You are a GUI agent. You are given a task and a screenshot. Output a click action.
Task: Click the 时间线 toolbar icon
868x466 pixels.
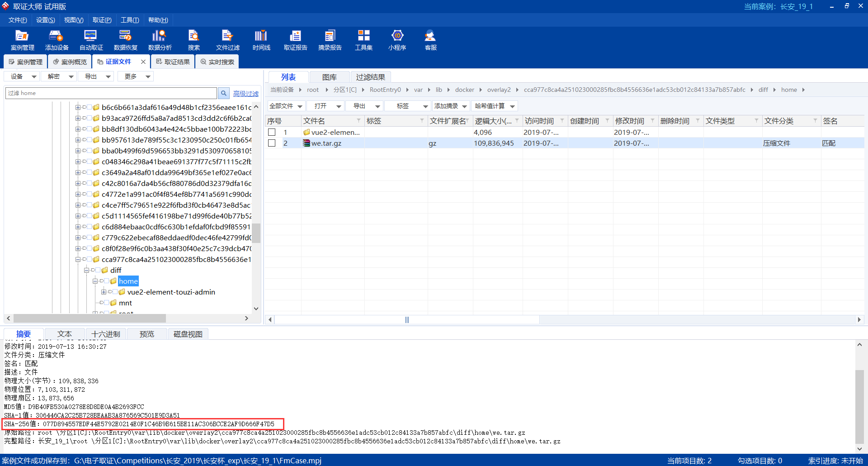click(261, 40)
